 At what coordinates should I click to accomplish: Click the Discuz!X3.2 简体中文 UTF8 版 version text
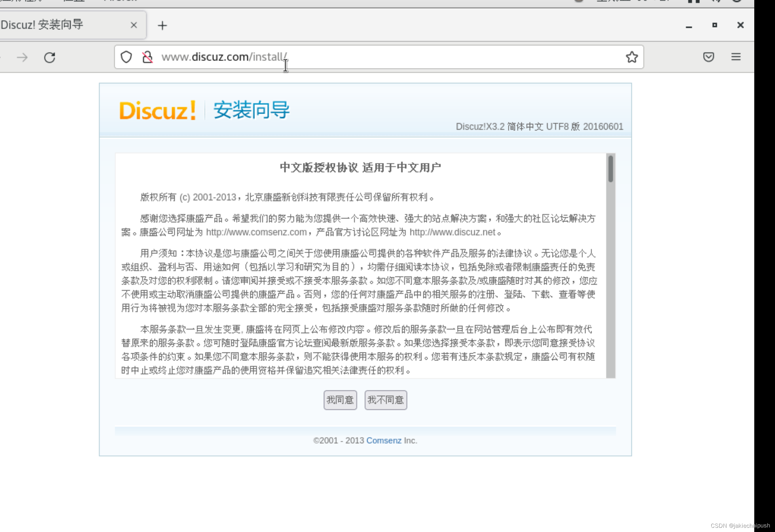[x=539, y=126]
